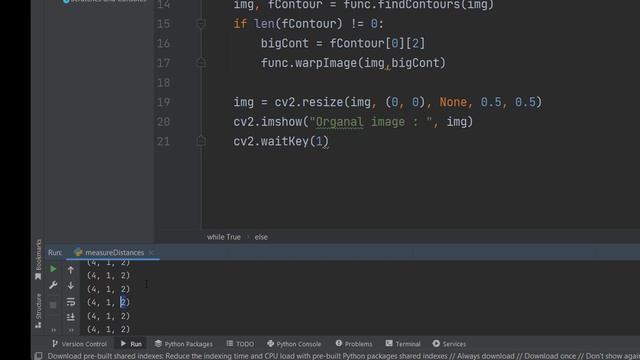Click 'cv2.waitKey' on line 21
640x360 pixels.
pos(271,141)
